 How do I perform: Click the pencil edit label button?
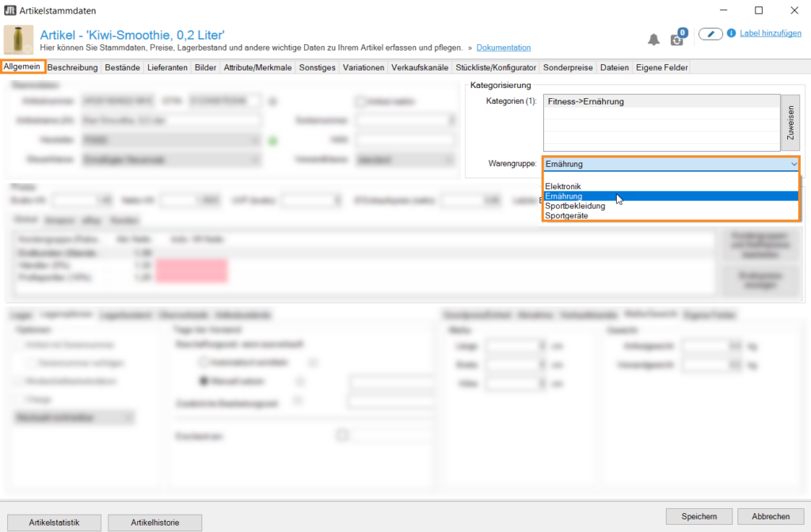point(710,34)
